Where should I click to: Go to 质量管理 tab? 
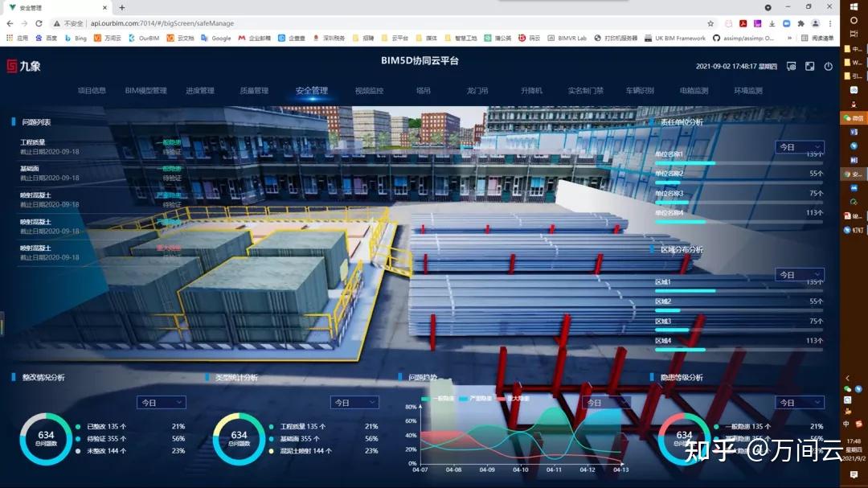[254, 90]
